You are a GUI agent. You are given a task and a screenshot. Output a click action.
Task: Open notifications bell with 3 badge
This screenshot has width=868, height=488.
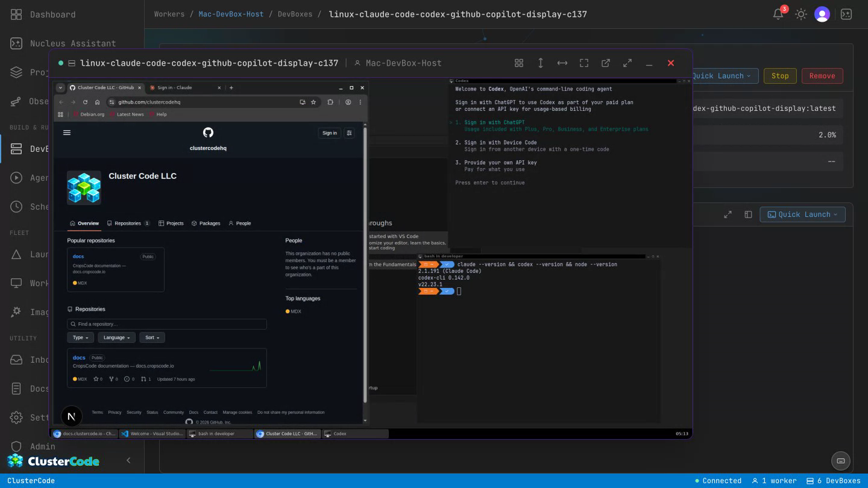[778, 14]
